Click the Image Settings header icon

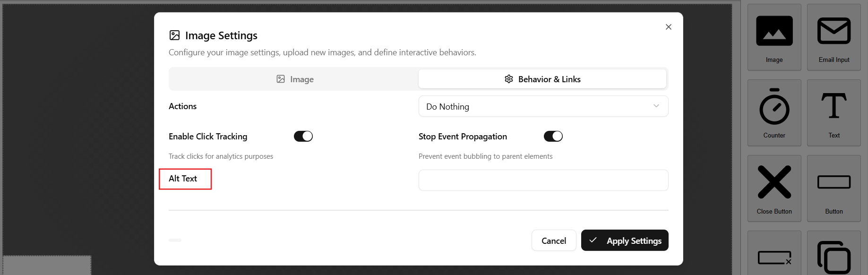(x=175, y=35)
